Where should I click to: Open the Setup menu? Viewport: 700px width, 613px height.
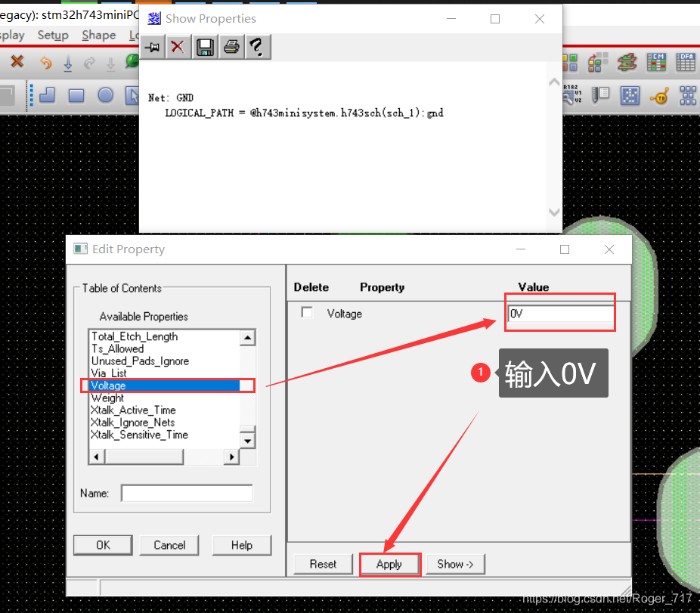coord(53,36)
